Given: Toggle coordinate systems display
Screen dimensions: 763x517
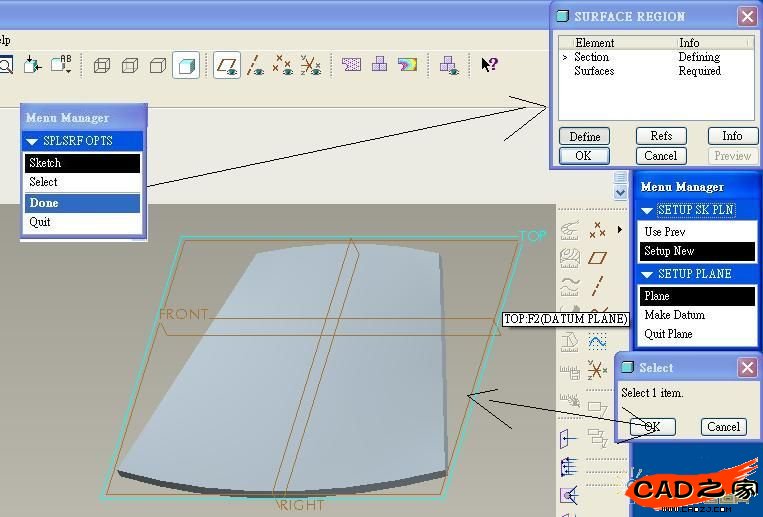Looking at the screenshot, I should point(310,65).
